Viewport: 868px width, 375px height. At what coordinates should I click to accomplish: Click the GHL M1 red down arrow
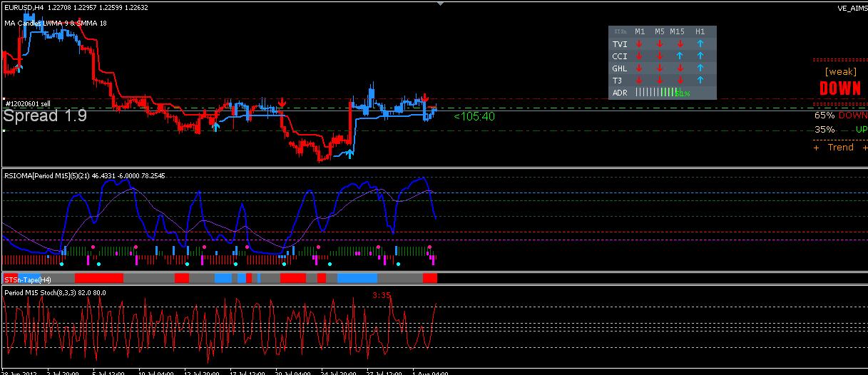coord(639,68)
